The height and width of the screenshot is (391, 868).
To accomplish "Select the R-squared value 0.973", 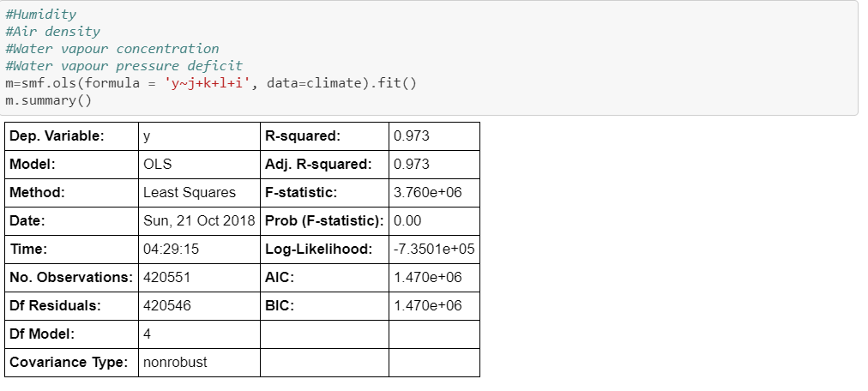I will click(x=412, y=136).
